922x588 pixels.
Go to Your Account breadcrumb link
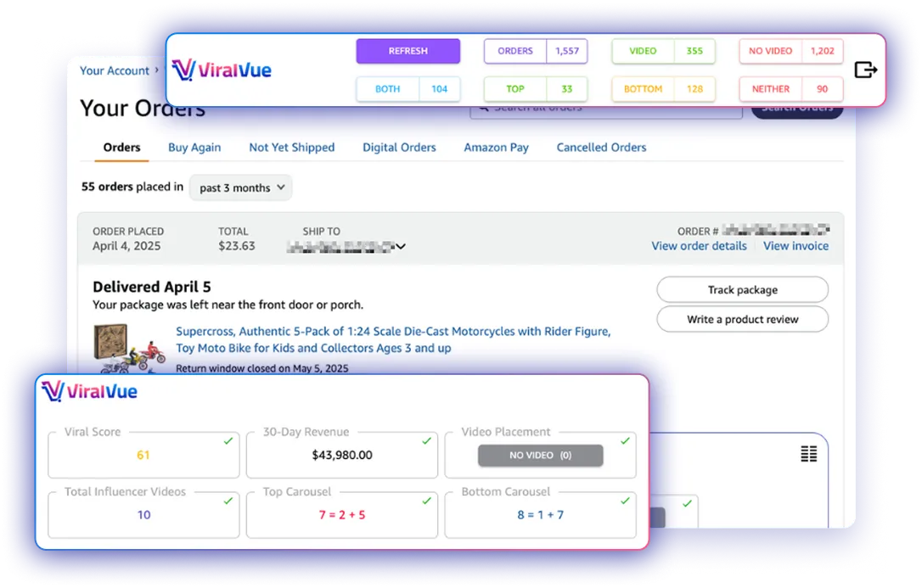pyautogui.click(x=115, y=70)
